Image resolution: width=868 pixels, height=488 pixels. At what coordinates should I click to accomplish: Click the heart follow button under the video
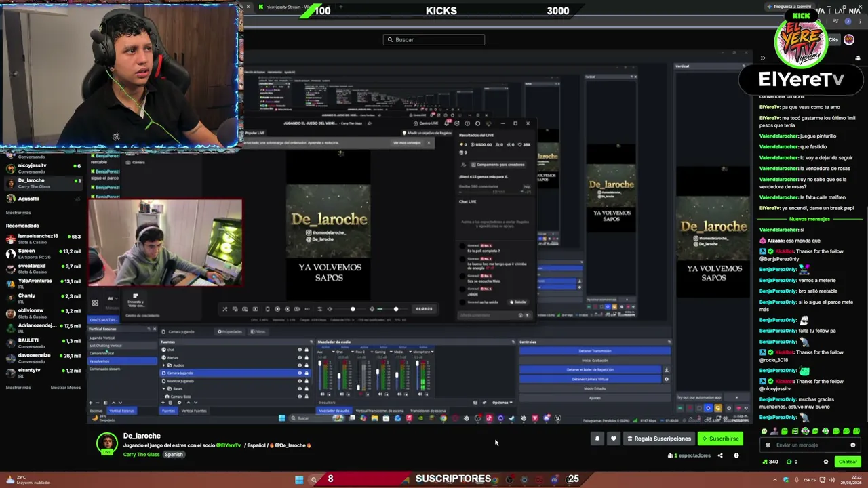coord(614,439)
